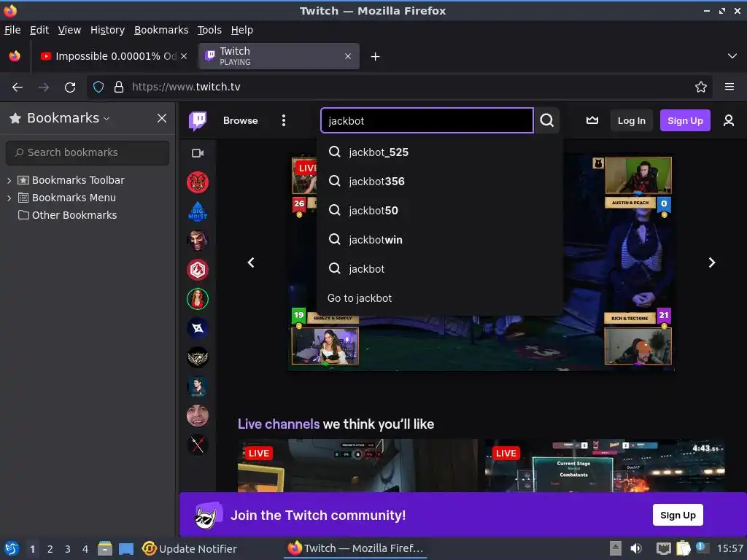This screenshot has width=747, height=560.
Task: Open the red devil avatar channel
Action: [x=197, y=182]
